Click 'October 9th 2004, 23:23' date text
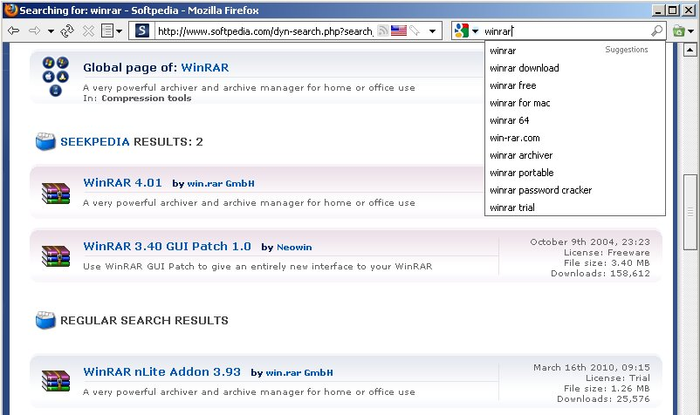The image size is (700, 415). pyautogui.click(x=590, y=242)
